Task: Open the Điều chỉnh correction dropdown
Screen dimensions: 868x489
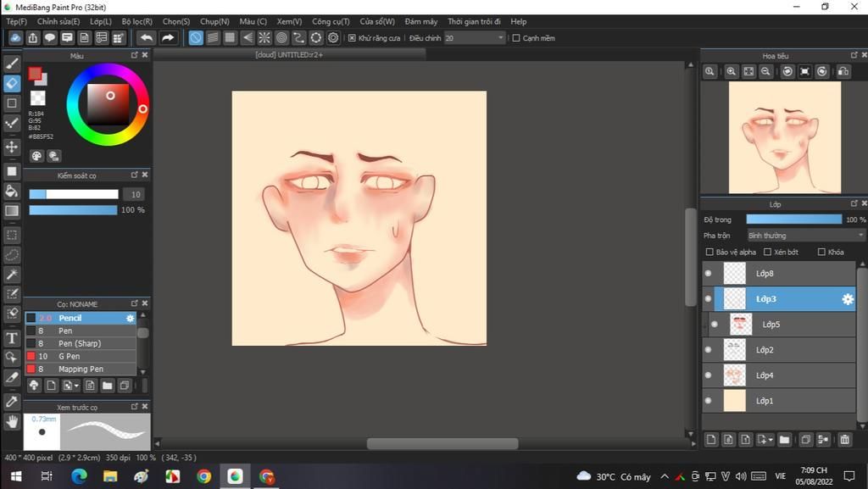Action: [475, 38]
